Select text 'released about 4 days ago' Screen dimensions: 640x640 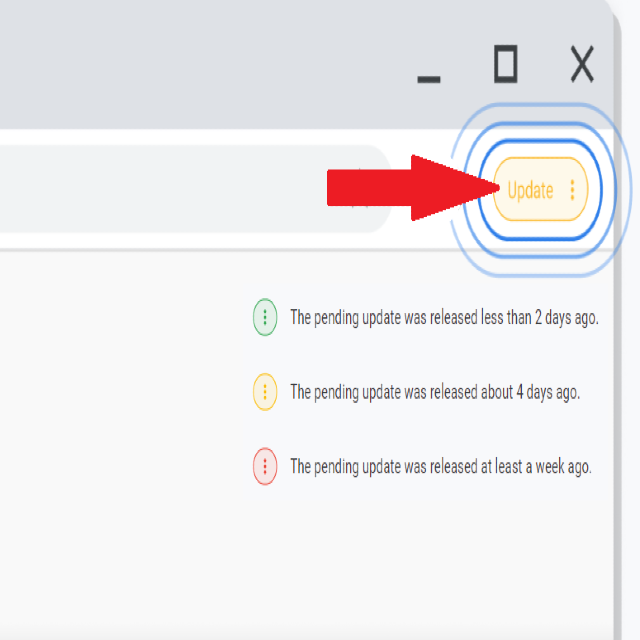[504, 392]
